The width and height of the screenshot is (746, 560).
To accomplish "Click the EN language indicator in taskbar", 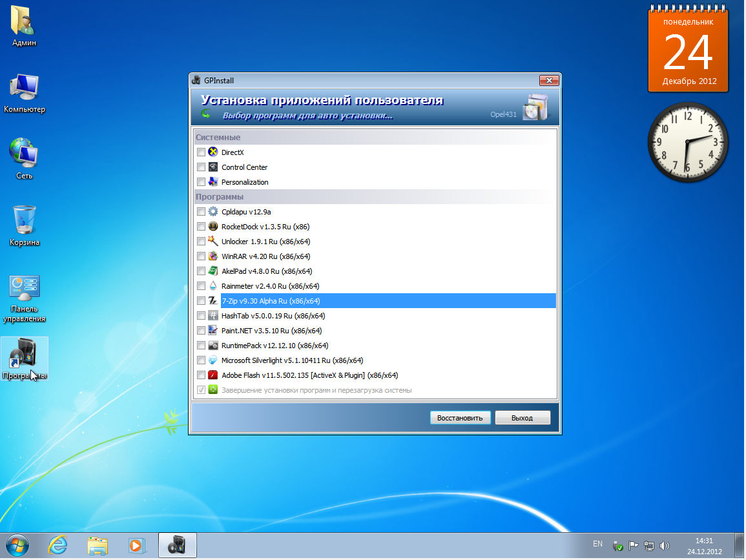I will [597, 544].
